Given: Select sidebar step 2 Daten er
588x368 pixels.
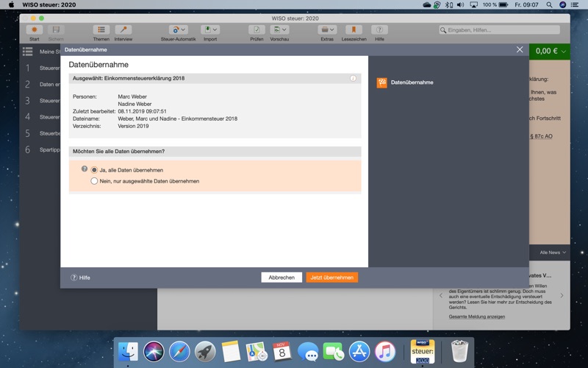Looking at the screenshot, I should tap(42, 84).
